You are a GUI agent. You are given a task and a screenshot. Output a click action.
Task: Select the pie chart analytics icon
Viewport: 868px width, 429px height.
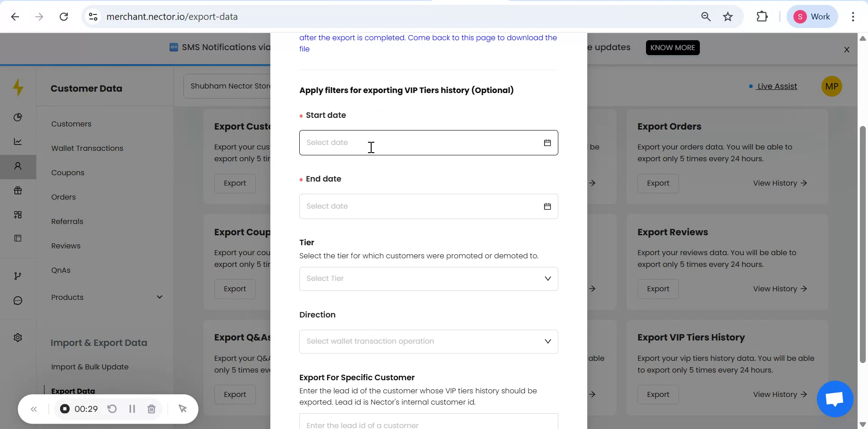tap(18, 117)
